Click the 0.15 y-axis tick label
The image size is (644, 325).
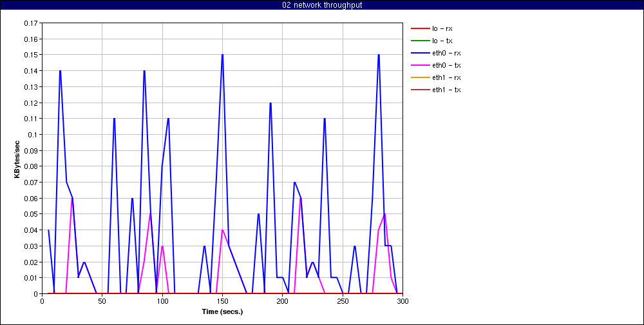click(x=31, y=55)
